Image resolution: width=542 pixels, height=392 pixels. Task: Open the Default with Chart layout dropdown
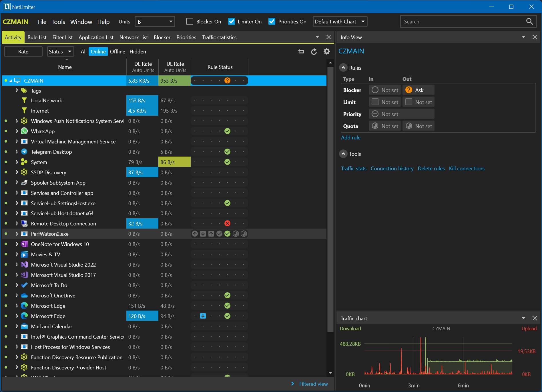340,22
